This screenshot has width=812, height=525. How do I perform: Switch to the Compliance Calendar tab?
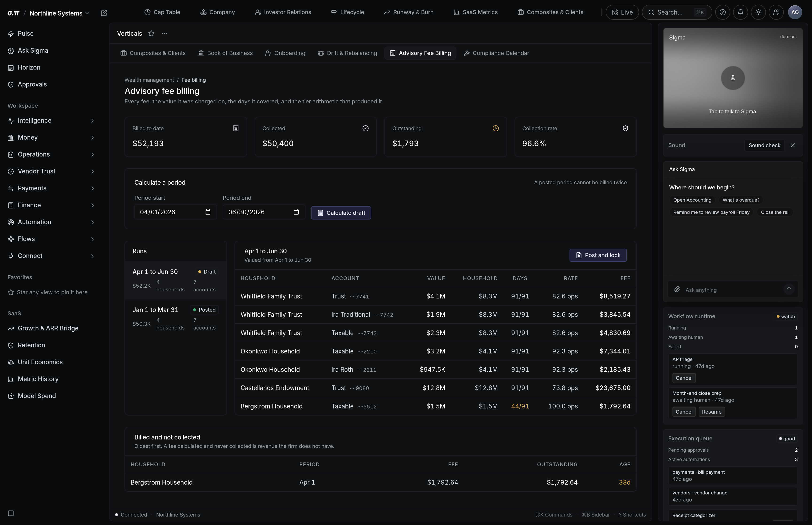(496, 53)
